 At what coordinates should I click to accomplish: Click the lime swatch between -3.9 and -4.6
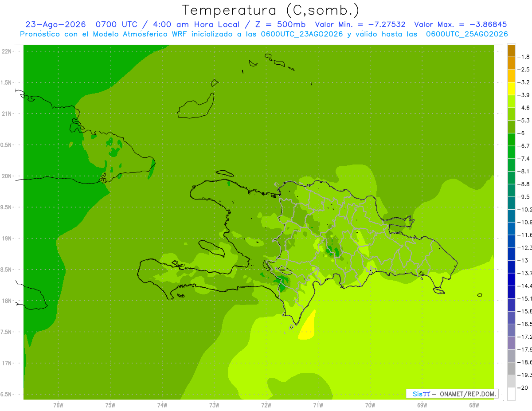point(511,102)
